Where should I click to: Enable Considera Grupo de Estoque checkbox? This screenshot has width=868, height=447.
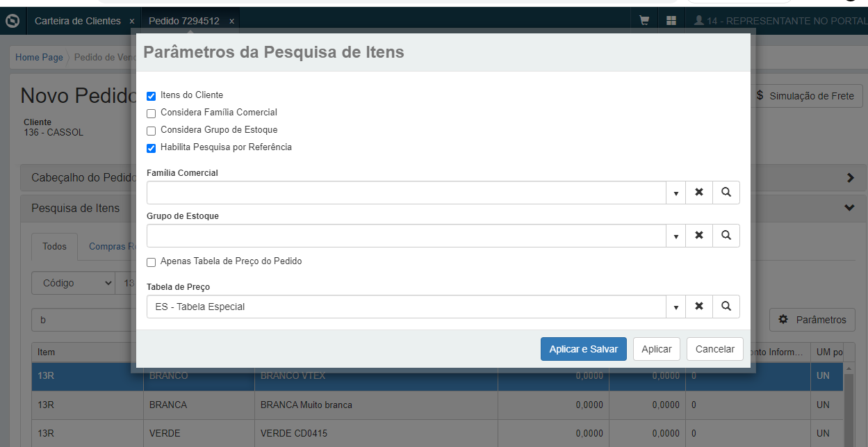coord(152,131)
